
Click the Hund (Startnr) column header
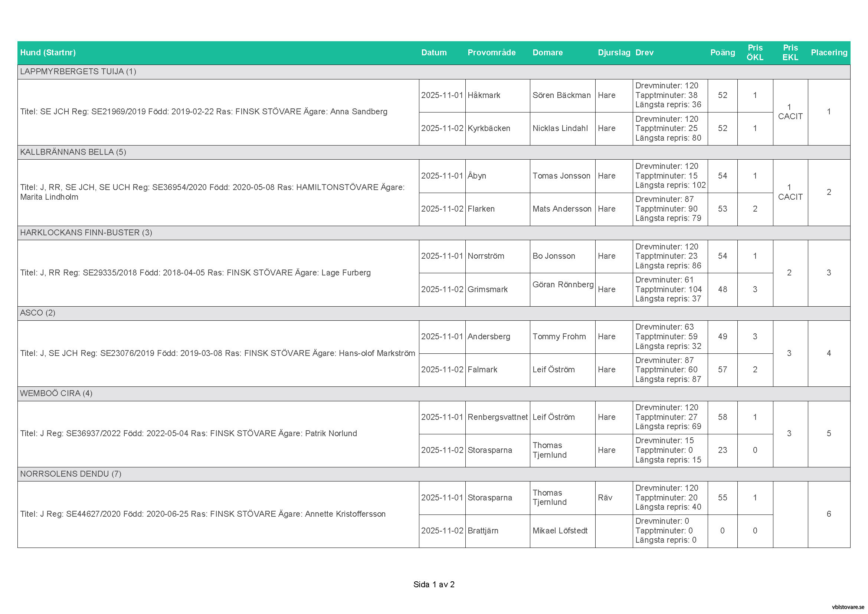pos(48,53)
